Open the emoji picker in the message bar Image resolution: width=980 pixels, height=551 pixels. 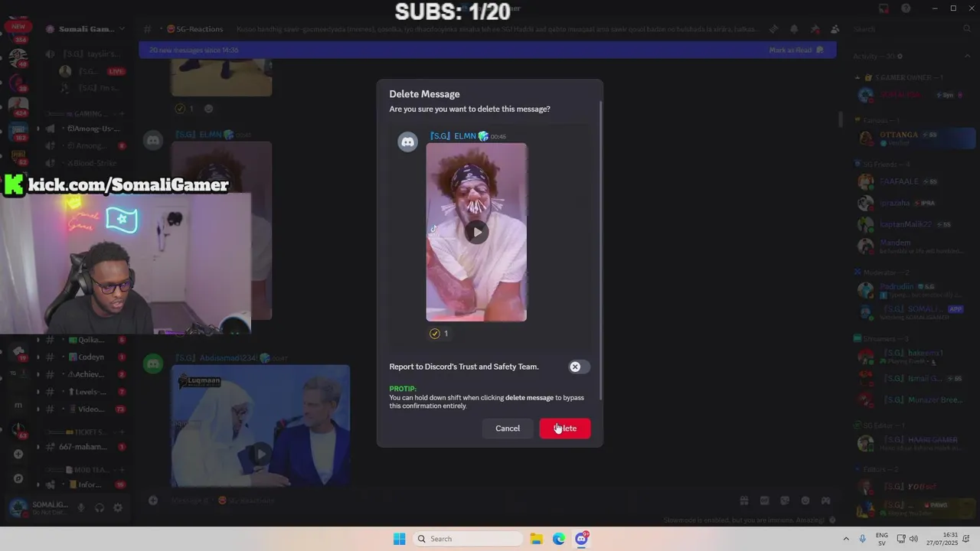point(805,500)
